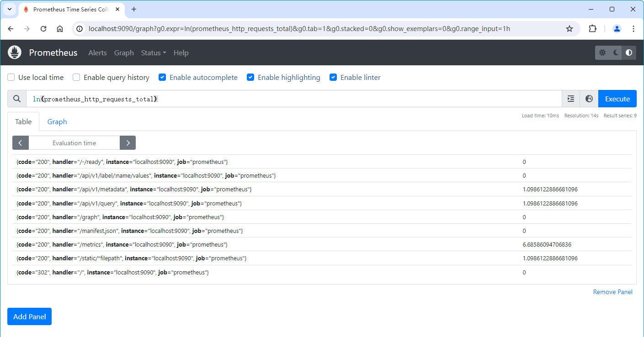This screenshot has width=644, height=337.
Task: Go to previous evaluation time
Action: (21, 143)
